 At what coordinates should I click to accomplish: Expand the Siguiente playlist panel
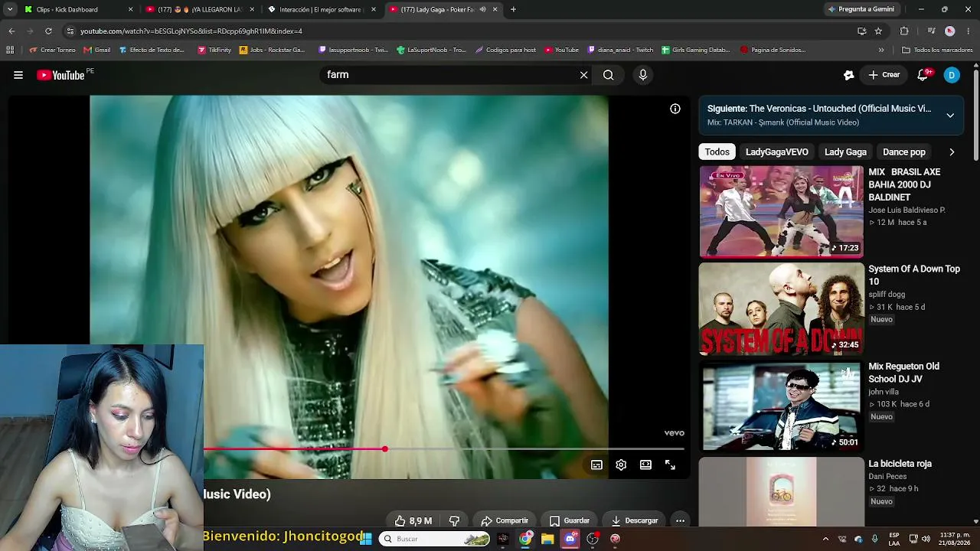[950, 116]
